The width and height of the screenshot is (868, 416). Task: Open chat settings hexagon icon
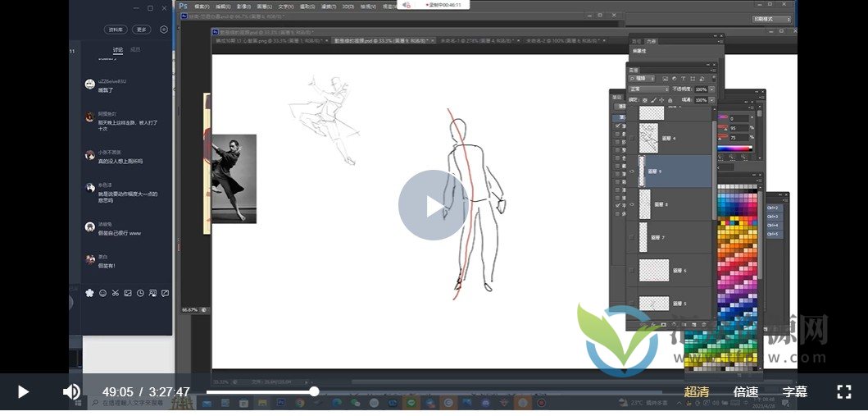pos(164,30)
